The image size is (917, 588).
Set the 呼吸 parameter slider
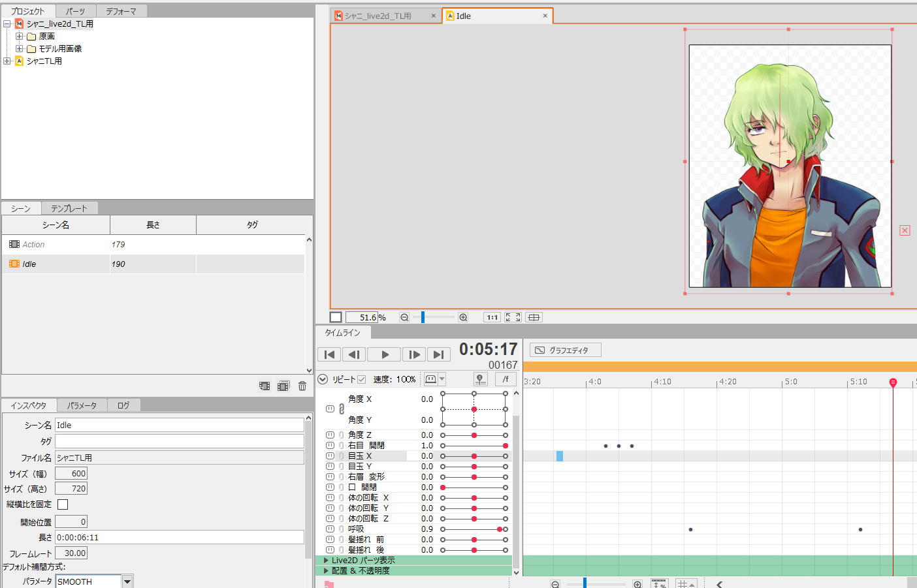(474, 529)
